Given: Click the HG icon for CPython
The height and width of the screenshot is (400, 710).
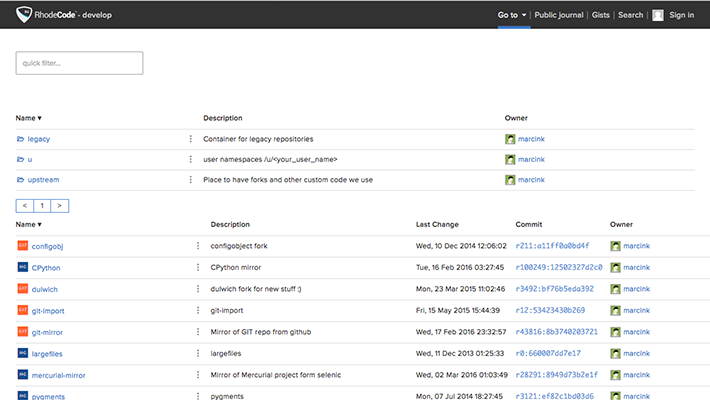Looking at the screenshot, I should [x=23, y=267].
